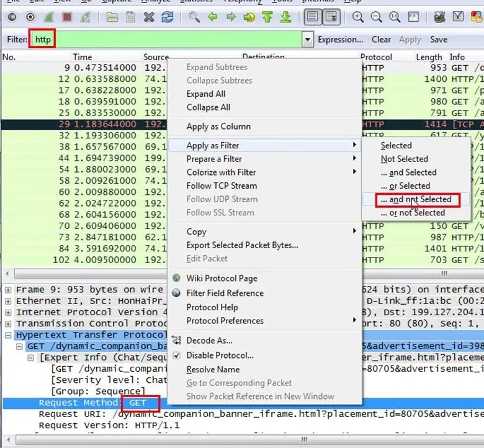Open the Expression... filter builder
Screen dimensions: 484x448
(340, 40)
